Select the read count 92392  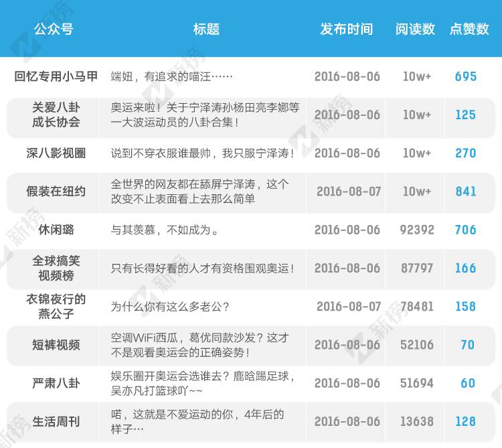(x=416, y=230)
